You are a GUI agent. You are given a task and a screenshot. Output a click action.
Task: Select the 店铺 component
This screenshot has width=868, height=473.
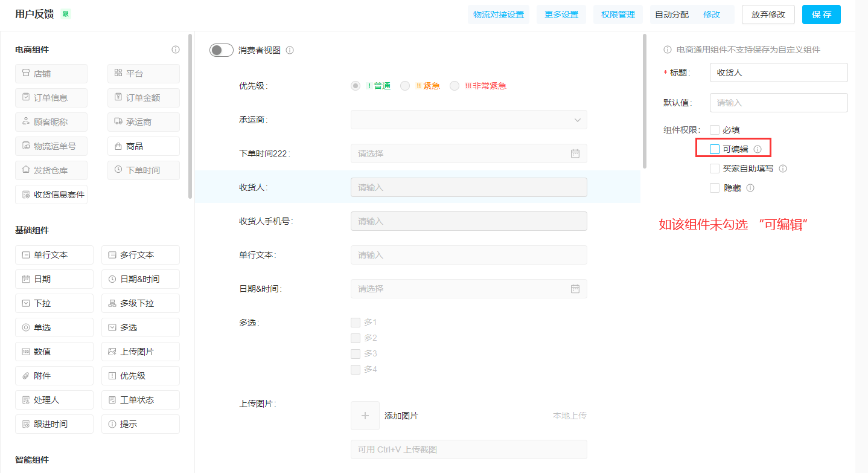pos(51,74)
